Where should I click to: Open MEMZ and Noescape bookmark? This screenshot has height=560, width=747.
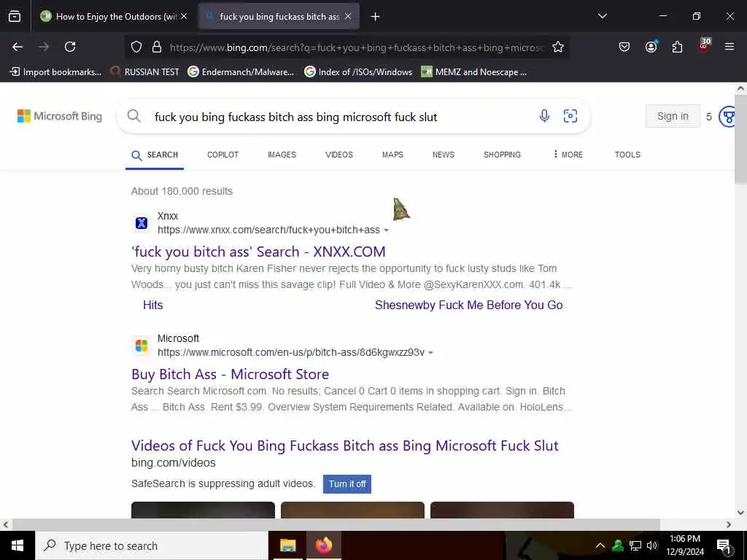pos(474,72)
